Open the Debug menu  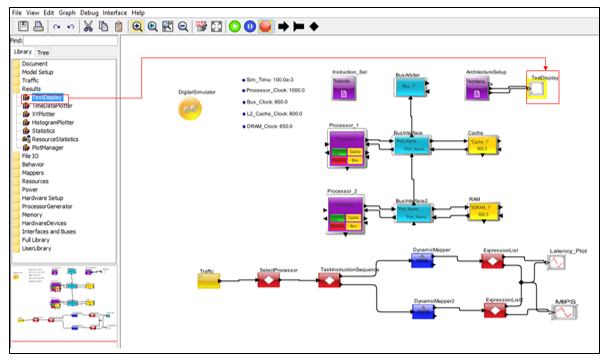click(89, 12)
